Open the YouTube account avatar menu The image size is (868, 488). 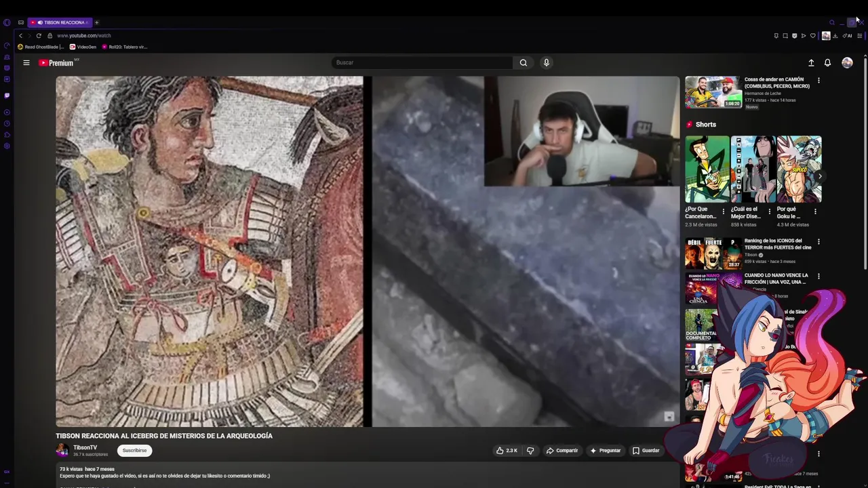tap(847, 62)
